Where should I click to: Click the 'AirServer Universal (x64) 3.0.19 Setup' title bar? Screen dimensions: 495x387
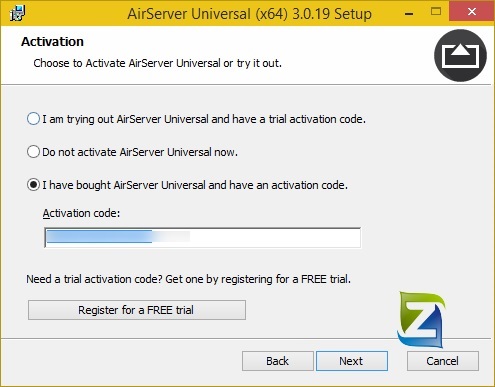click(x=249, y=14)
